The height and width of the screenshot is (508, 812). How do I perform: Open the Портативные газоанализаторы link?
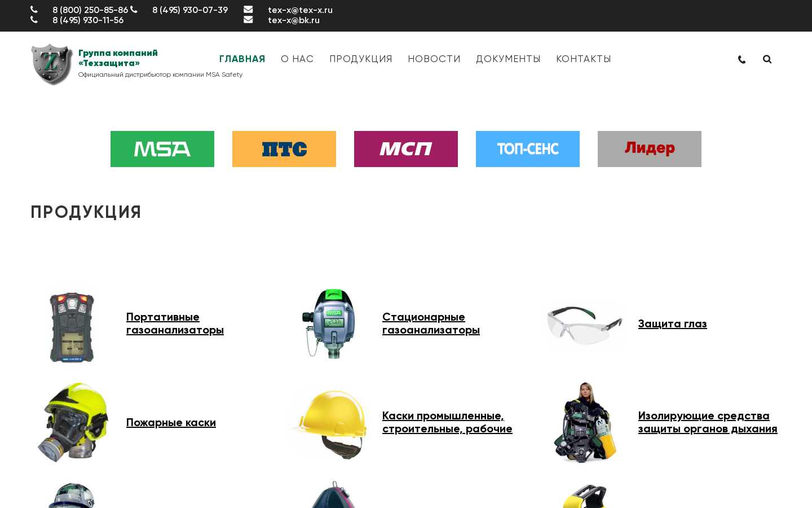tap(175, 323)
